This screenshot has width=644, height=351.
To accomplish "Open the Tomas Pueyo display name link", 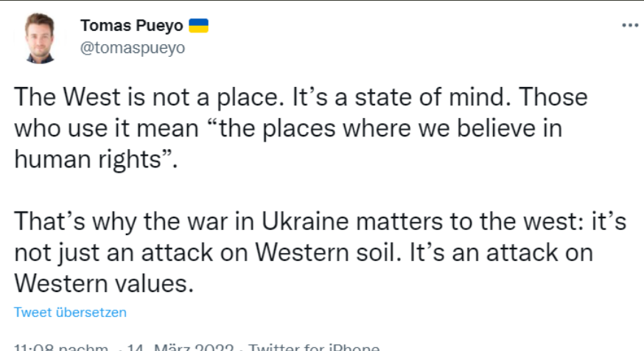I will [x=131, y=26].
